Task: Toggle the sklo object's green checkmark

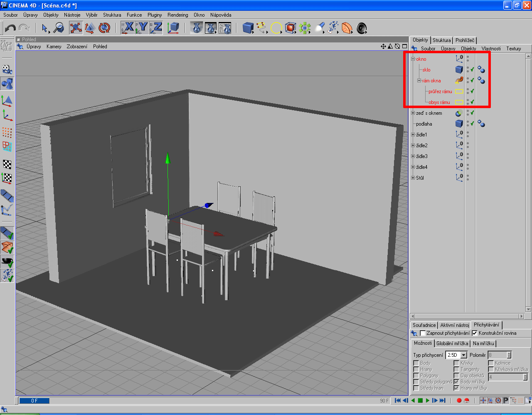Action: pos(472,69)
